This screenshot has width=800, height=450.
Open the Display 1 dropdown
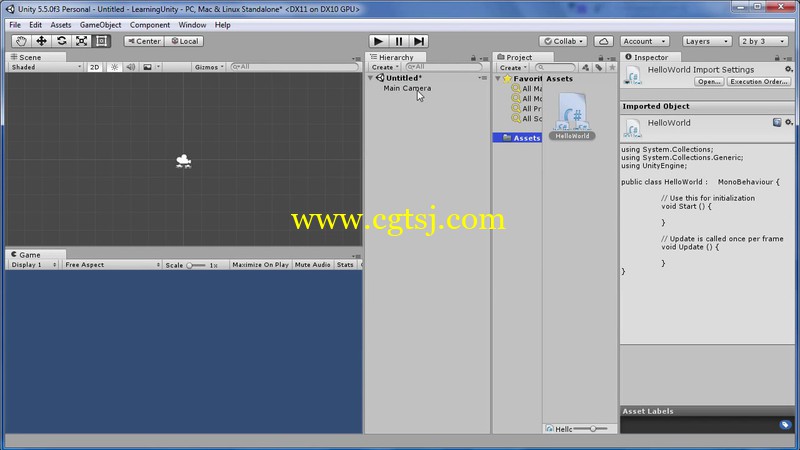[34, 265]
